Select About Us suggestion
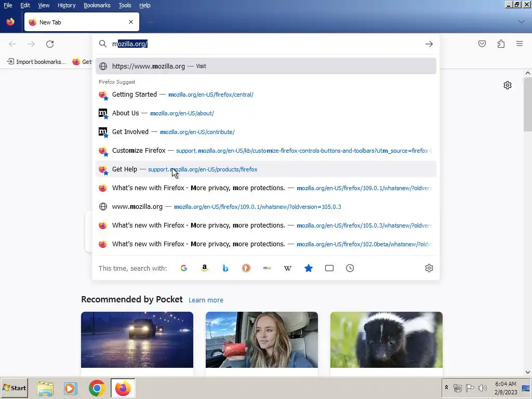The height and width of the screenshot is (399, 532). (x=265, y=113)
